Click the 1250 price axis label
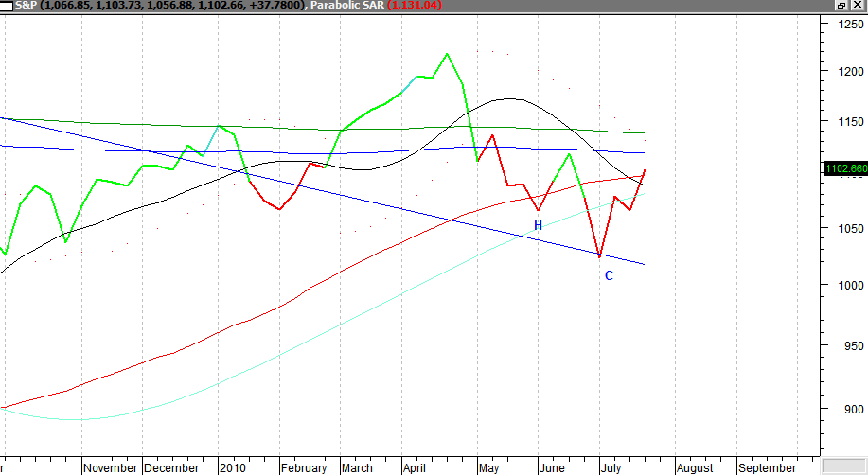This screenshot has height=475, width=868. 851,25
